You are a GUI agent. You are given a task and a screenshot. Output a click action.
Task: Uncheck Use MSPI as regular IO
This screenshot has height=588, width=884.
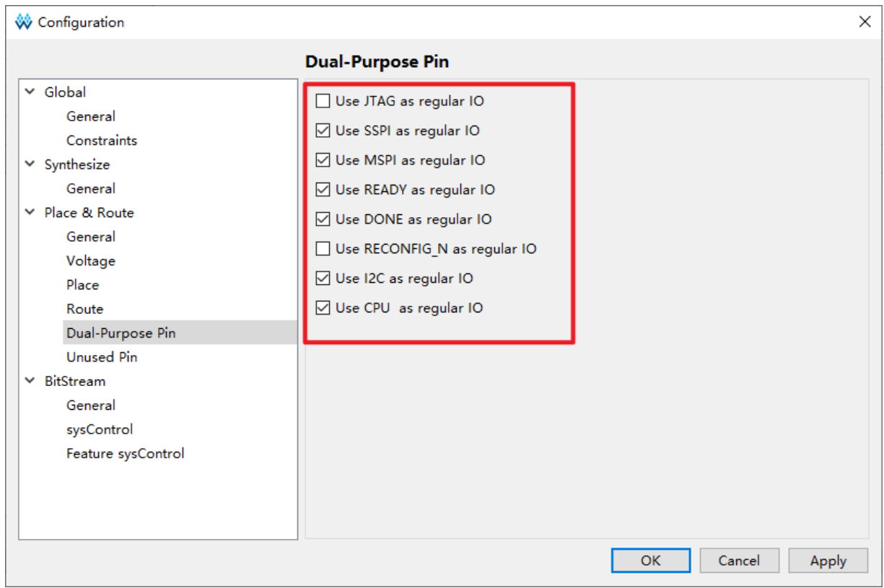click(x=323, y=160)
